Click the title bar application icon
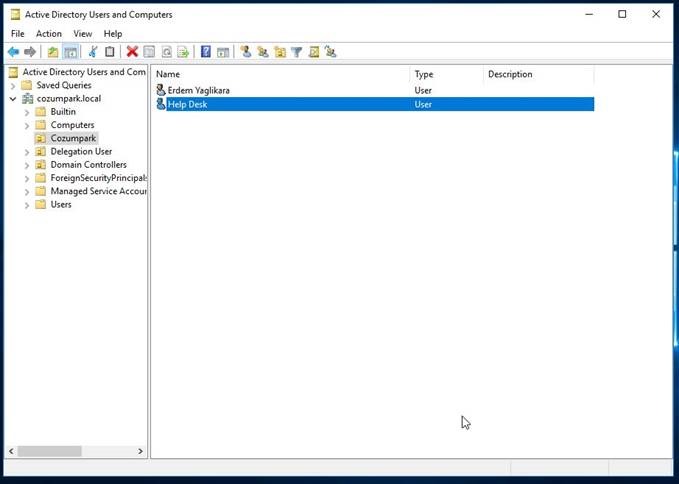The height and width of the screenshot is (484, 679). pos(15,14)
